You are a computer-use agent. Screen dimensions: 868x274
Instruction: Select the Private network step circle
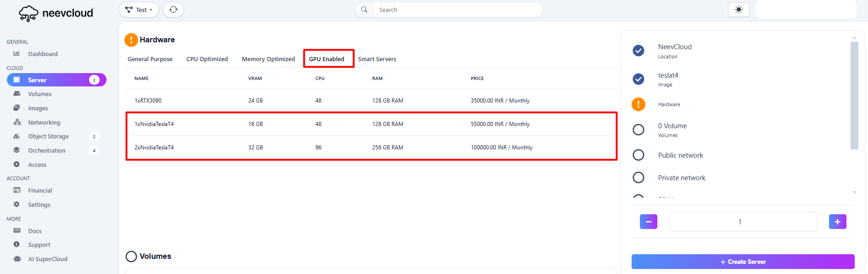click(638, 177)
